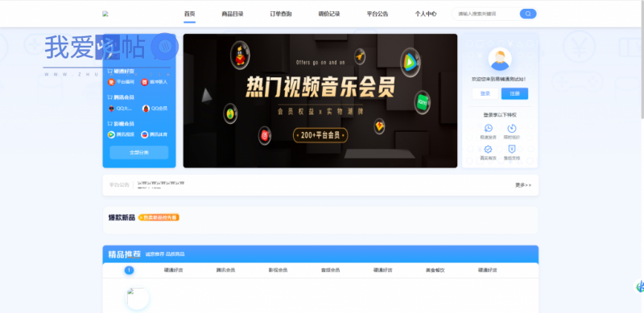Viewport: 644px width, 313px height.
Task: Click the 平台福利 orange icon
Action: [x=111, y=82]
